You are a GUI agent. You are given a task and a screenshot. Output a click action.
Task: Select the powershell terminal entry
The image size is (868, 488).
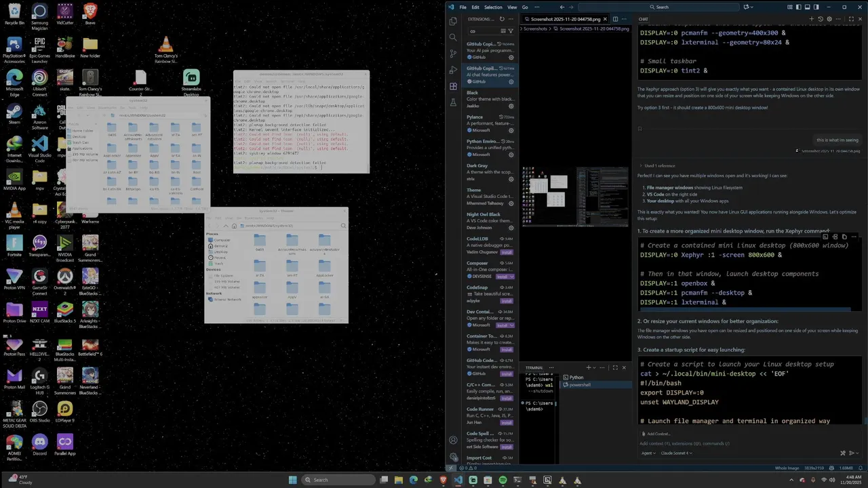[x=597, y=384]
